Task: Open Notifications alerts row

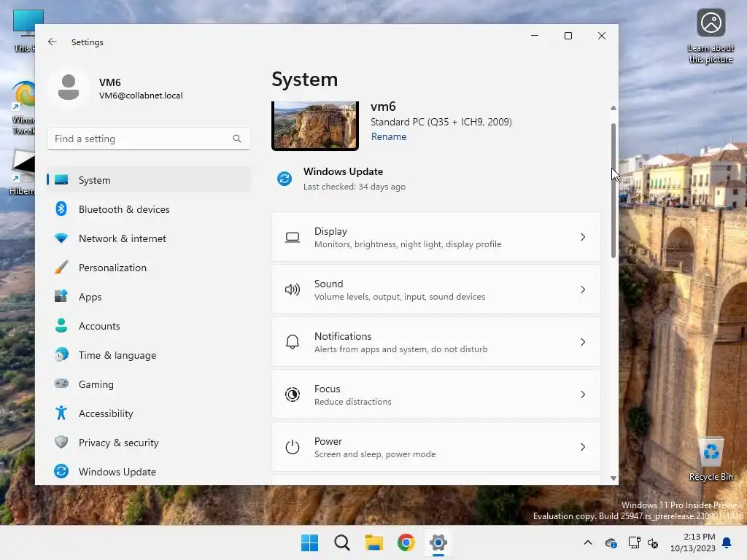Action: 436,342
